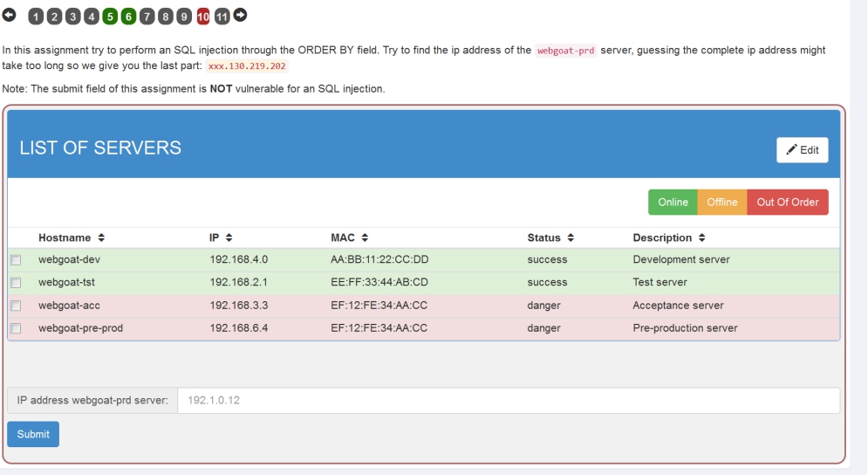This screenshot has width=868, height=475.
Task: Open lesson page 3
Action: click(x=73, y=17)
